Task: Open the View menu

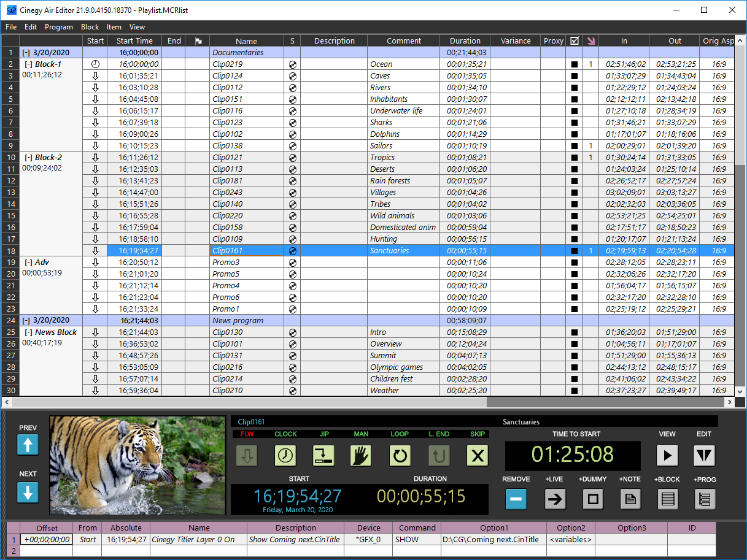Action: coord(137,27)
